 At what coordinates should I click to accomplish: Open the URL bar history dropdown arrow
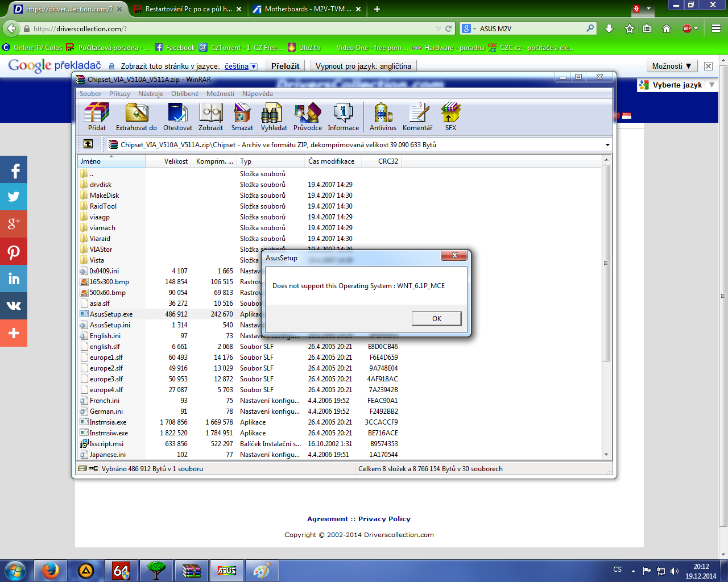pyautogui.click(x=439, y=28)
